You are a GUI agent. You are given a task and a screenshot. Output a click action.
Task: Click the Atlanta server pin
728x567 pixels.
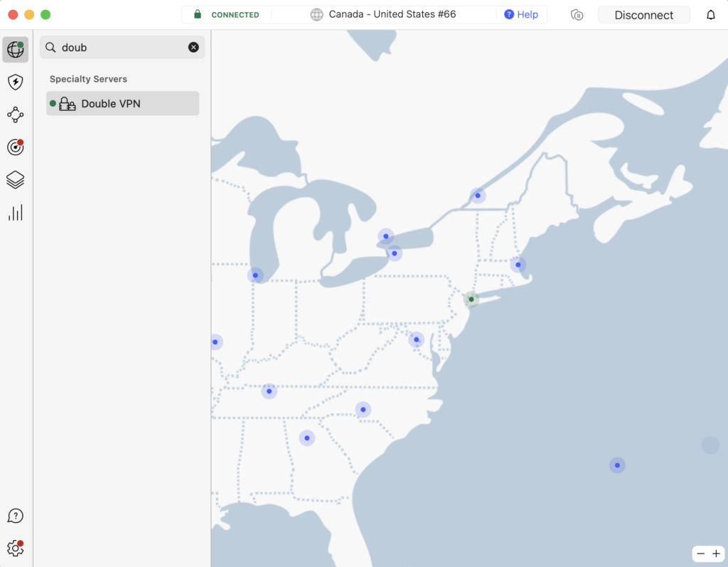coord(307,438)
